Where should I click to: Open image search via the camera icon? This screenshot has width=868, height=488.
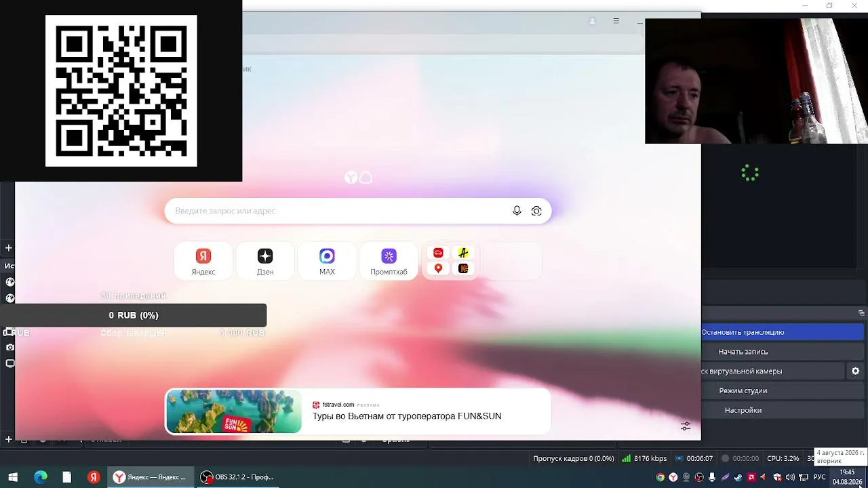tap(536, 211)
